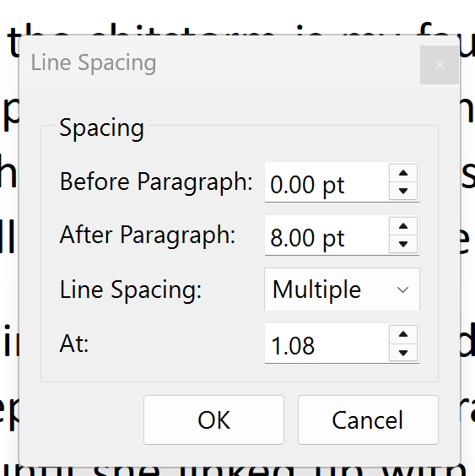Open the Line Spacing Multiple combo box
The width and height of the screenshot is (475, 476).
click(x=342, y=289)
